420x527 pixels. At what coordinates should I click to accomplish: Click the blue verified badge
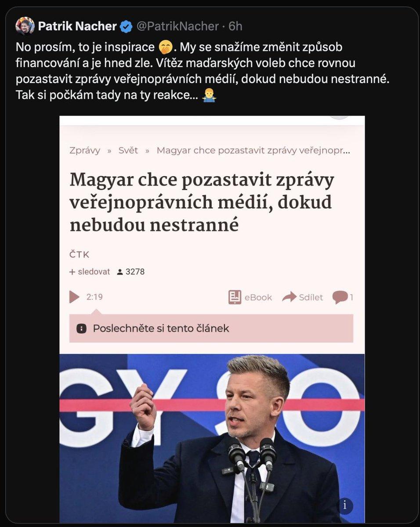pyautogui.click(x=127, y=26)
